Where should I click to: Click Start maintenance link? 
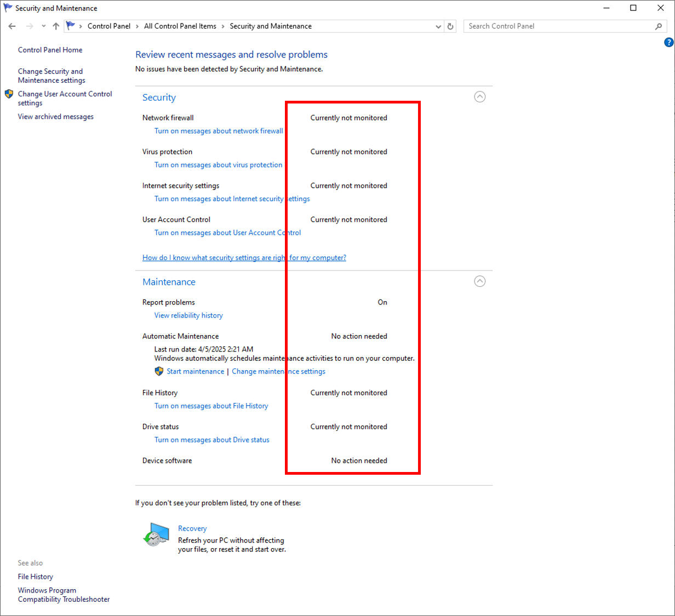[195, 371]
